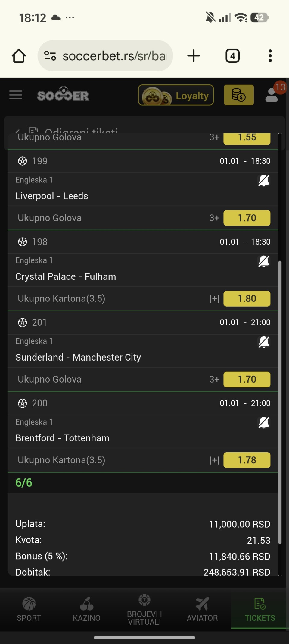The width and height of the screenshot is (289, 644).
Task: Go to browser home page
Action: point(19,56)
